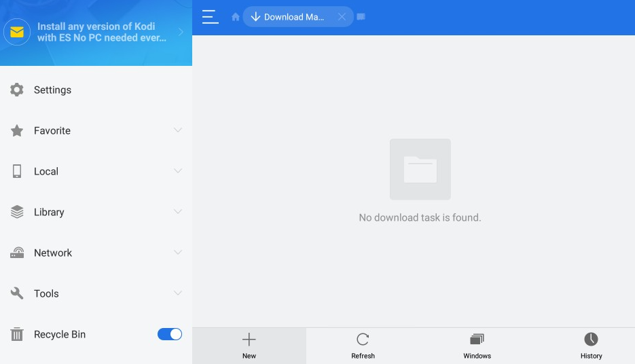Click the empty folder placeholder image

coord(420,169)
